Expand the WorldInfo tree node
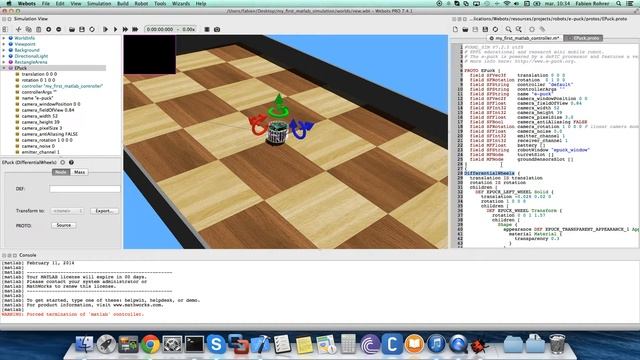 pos(4,38)
